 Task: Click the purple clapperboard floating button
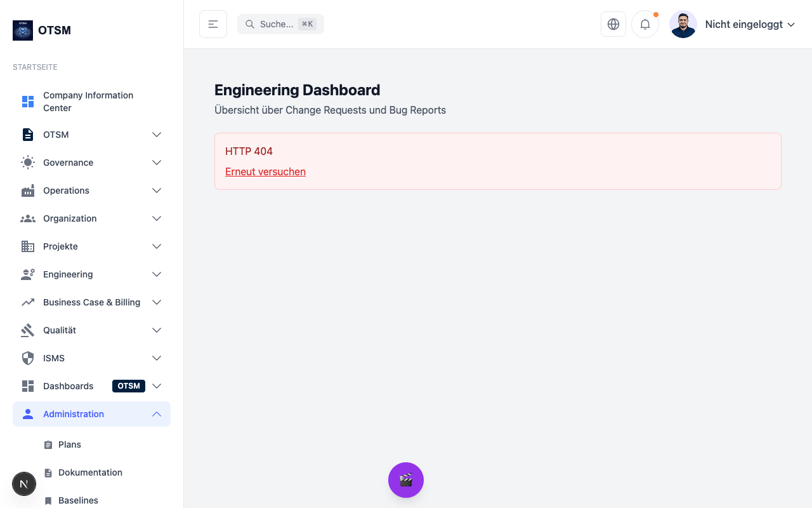point(406,480)
